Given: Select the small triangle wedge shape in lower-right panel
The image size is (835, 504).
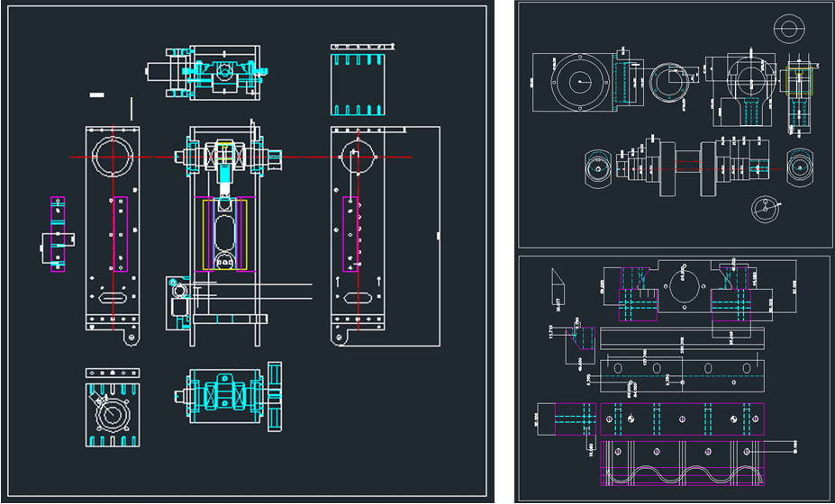Looking at the screenshot, I should [x=558, y=280].
